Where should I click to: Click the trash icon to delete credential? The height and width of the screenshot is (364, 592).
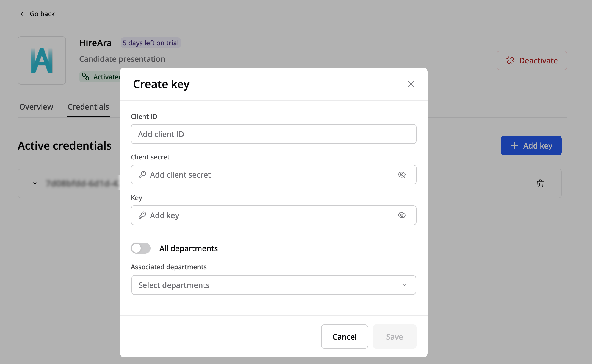(x=540, y=183)
